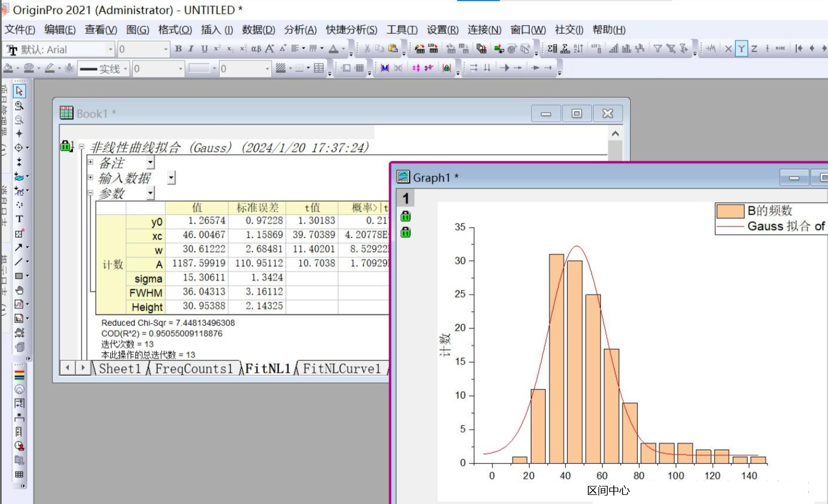The image size is (828, 504).
Task: Click the green lock on report title
Action: [66, 147]
